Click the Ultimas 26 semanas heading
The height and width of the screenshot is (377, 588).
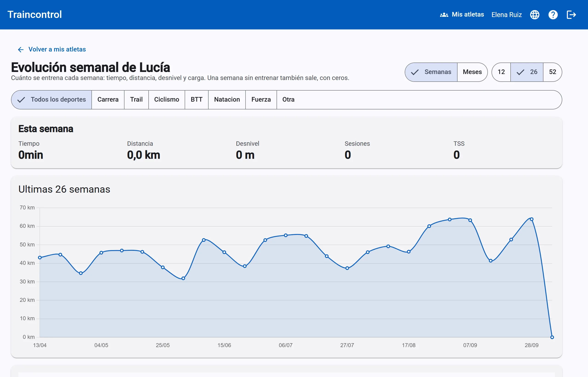[x=64, y=189]
